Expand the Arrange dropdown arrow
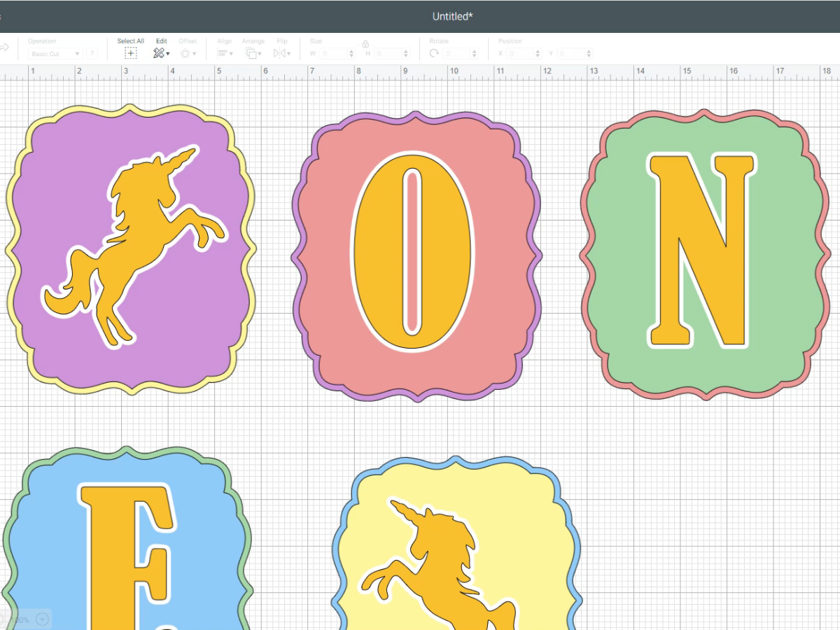This screenshot has width=840, height=630. click(260, 53)
